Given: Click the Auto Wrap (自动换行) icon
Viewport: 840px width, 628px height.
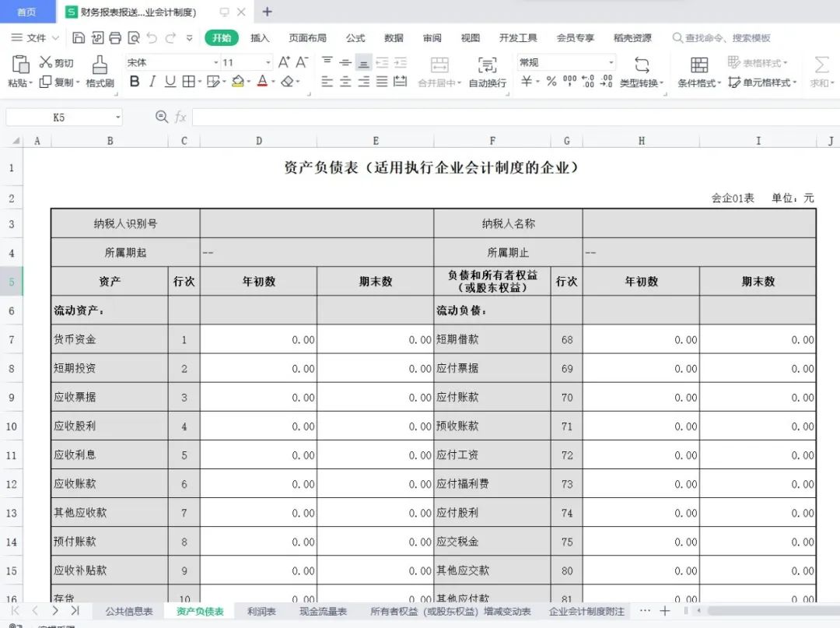Looking at the screenshot, I should click(487, 71).
